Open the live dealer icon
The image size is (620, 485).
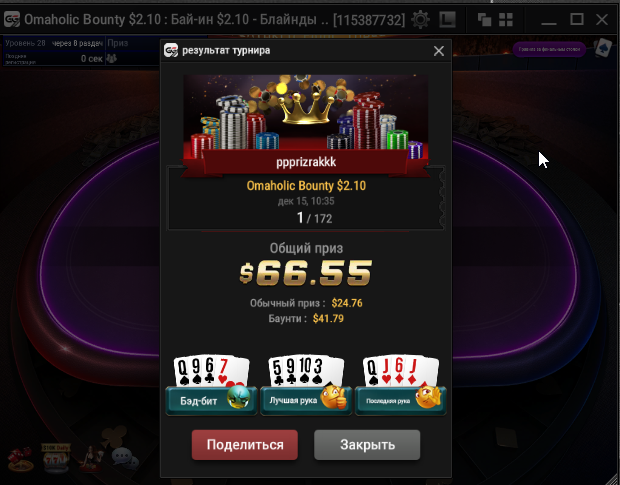click(x=90, y=459)
